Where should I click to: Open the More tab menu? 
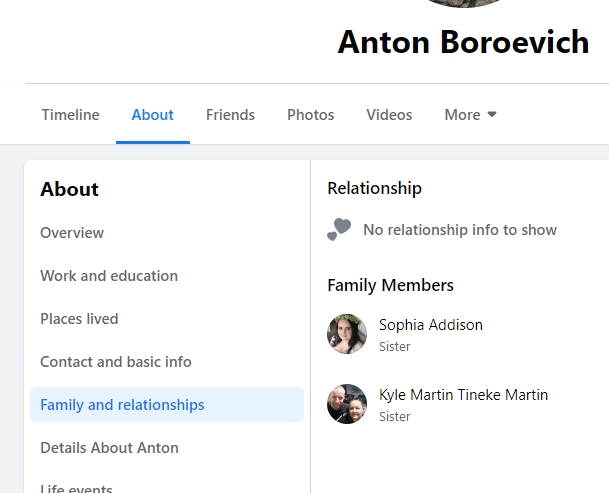tap(470, 115)
